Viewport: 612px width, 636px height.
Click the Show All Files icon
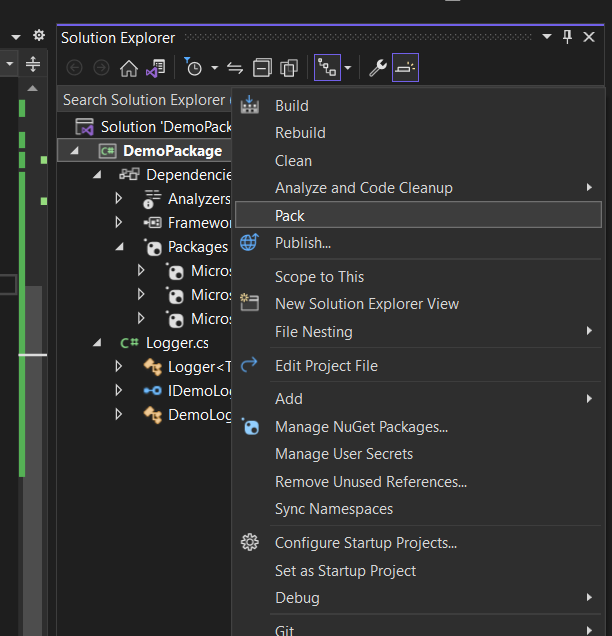[289, 68]
